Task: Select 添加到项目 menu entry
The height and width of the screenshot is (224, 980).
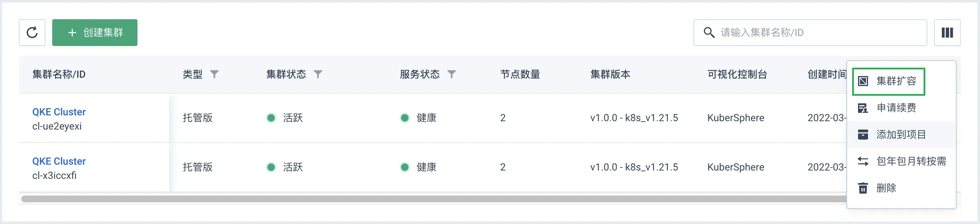Action: click(901, 135)
